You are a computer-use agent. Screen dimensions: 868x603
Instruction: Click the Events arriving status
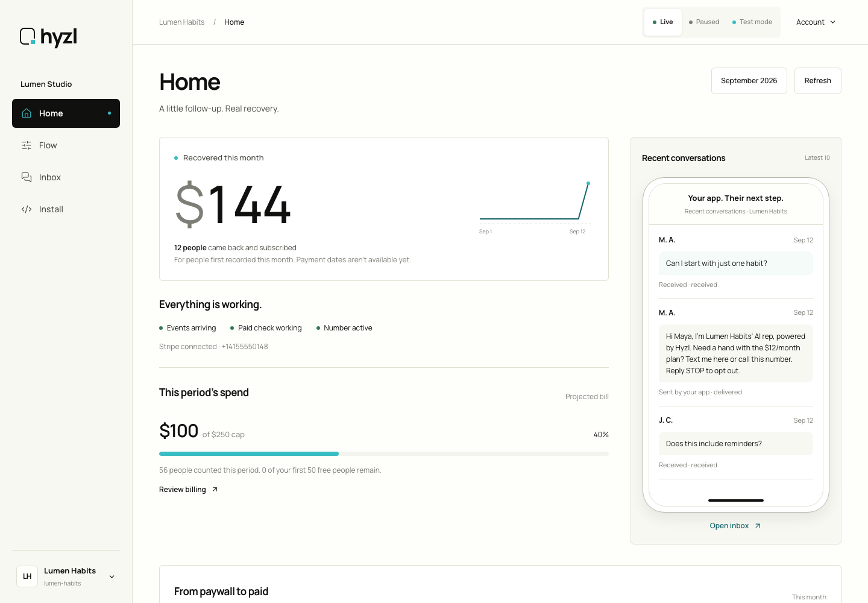pyautogui.click(x=187, y=328)
